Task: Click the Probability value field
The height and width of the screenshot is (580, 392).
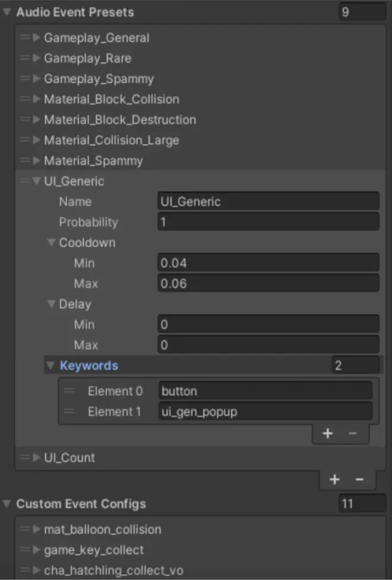Action: [268, 222]
